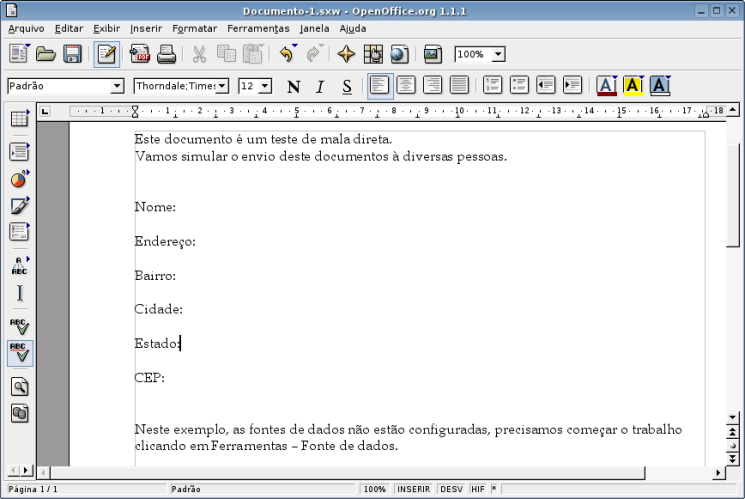Justify the text
The width and height of the screenshot is (745, 499).
point(459,86)
